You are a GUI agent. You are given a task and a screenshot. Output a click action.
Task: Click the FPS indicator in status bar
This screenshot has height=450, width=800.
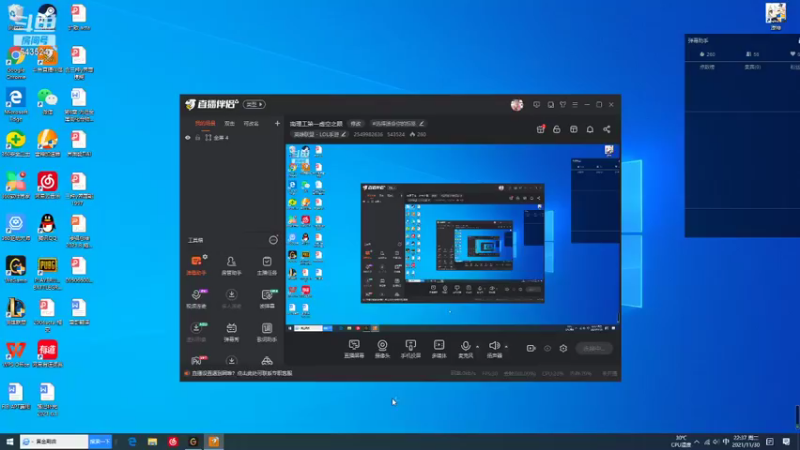(x=490, y=373)
